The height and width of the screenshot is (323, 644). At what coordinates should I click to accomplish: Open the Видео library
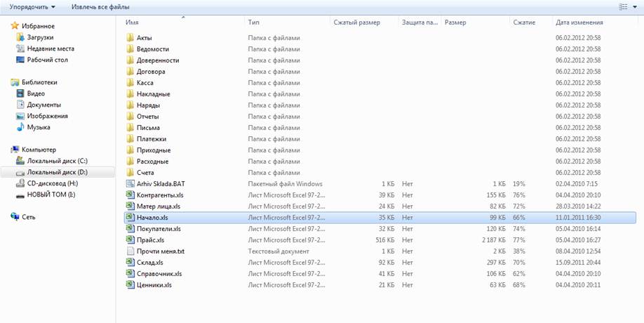click(36, 93)
